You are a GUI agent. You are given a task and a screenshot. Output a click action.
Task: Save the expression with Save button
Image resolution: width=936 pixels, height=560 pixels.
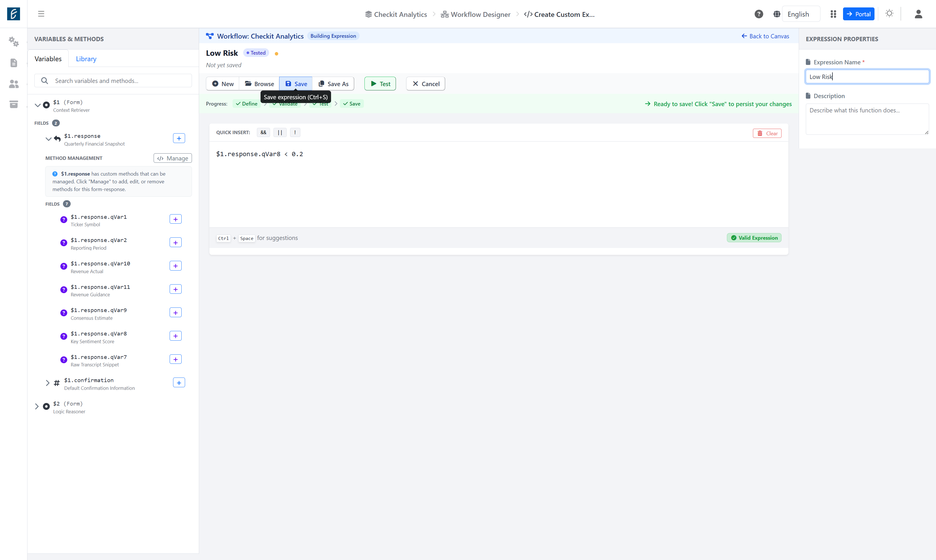coord(296,84)
